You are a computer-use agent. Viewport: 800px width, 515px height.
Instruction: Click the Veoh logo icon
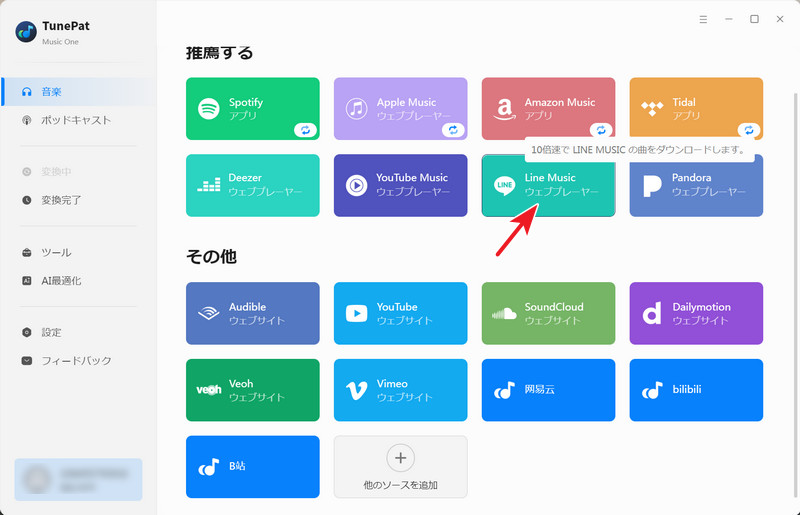point(209,390)
